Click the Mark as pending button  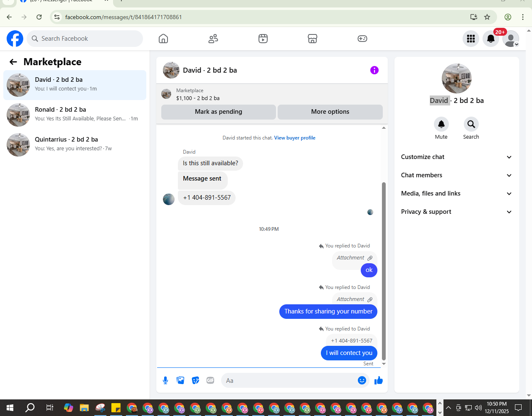219,112
